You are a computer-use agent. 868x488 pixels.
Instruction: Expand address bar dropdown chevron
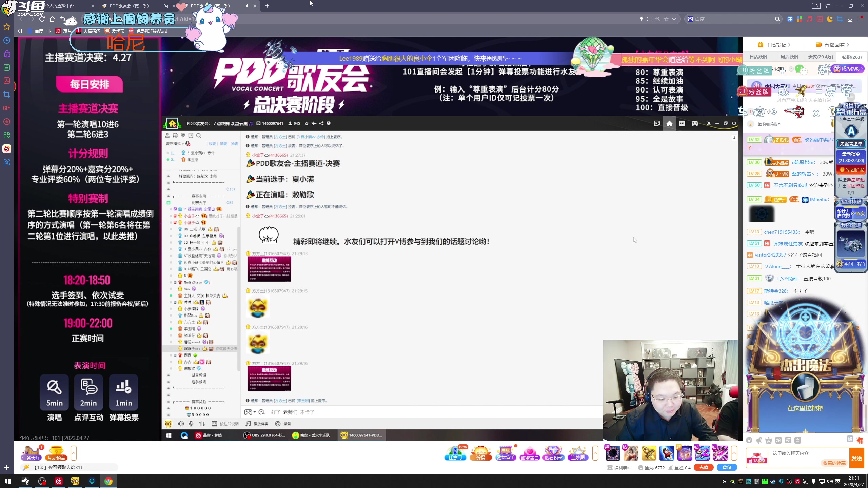[674, 19]
